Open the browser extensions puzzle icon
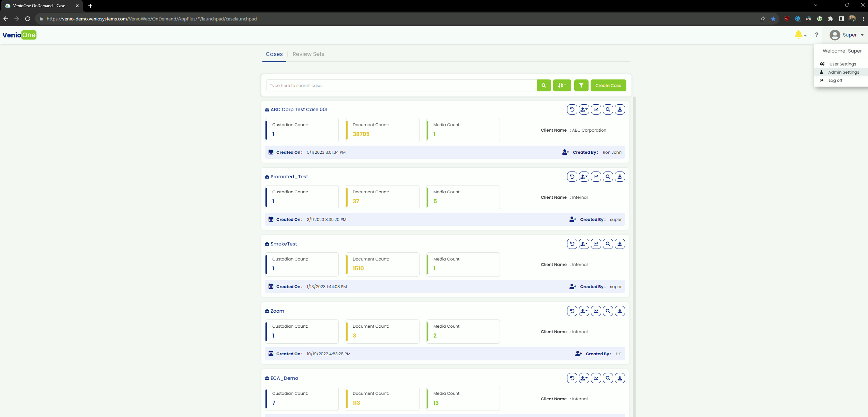The width and height of the screenshot is (868, 417). 831,19
